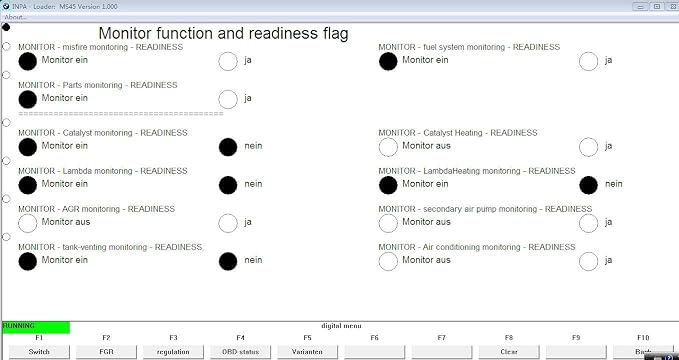Click the F8 Clear button
679x360 pixels.
click(x=509, y=352)
